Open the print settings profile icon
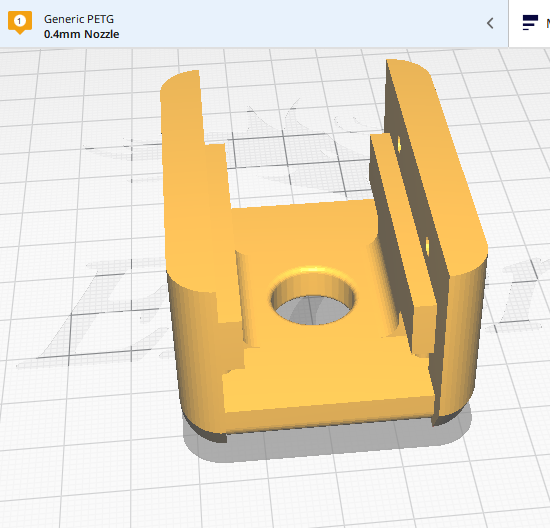Image resolution: width=550 pixels, height=528 pixels. pyautogui.click(x=530, y=23)
